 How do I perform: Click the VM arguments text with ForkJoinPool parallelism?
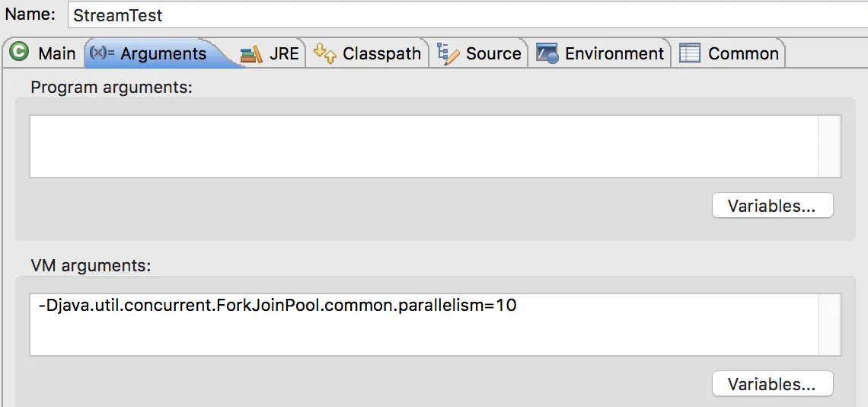pos(277,306)
